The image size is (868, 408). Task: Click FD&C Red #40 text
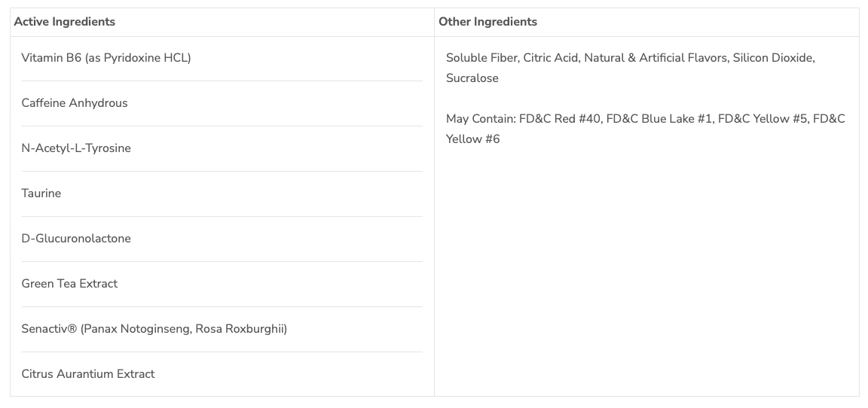(x=560, y=119)
